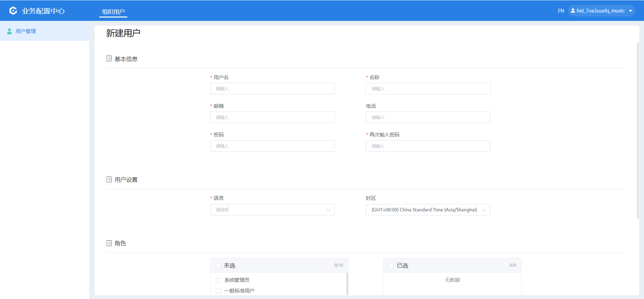
Task: Click the 未选 list scrollbar
Action: pos(347,284)
